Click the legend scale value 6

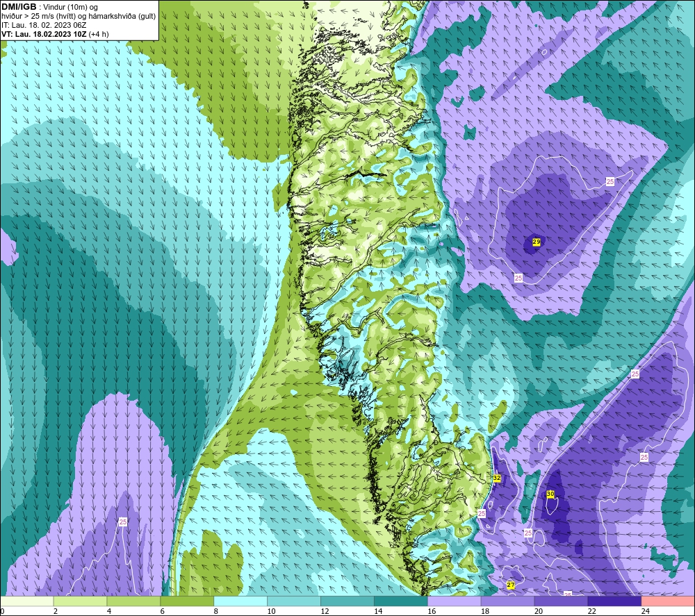(163, 611)
